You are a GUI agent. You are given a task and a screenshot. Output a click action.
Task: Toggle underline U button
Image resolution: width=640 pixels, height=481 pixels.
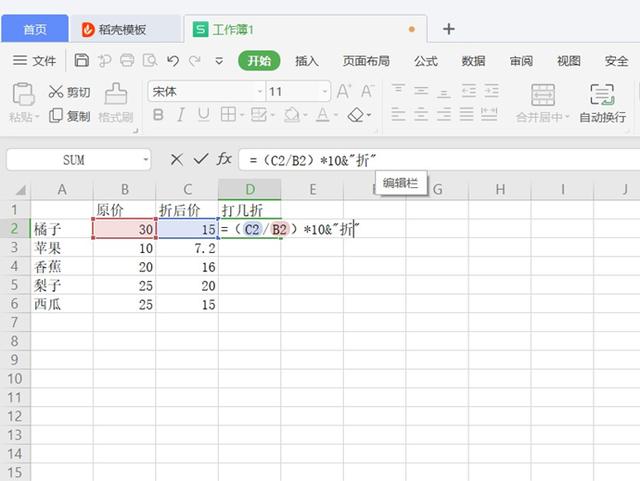pyautogui.click(x=204, y=115)
